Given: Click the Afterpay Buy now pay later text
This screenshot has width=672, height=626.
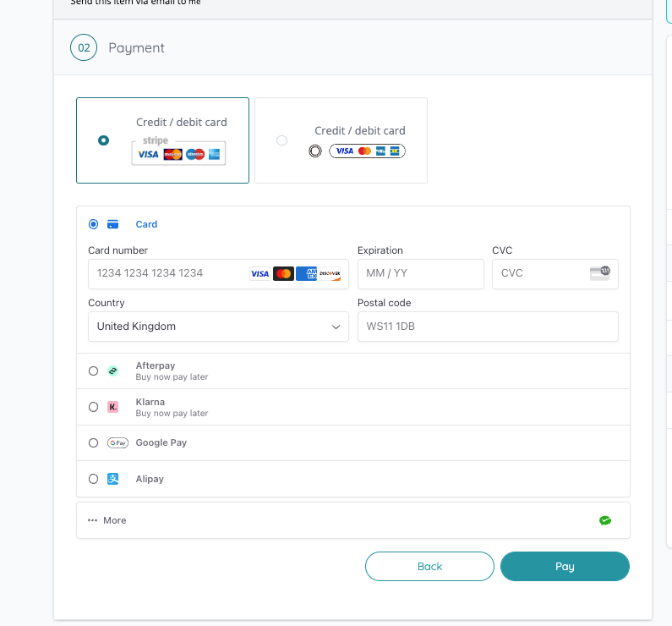Looking at the screenshot, I should 172,377.
